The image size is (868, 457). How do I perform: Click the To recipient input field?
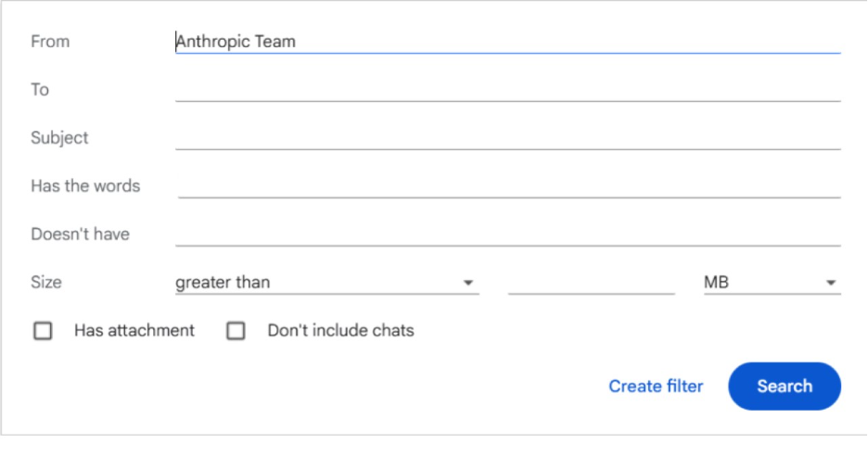[x=506, y=90]
